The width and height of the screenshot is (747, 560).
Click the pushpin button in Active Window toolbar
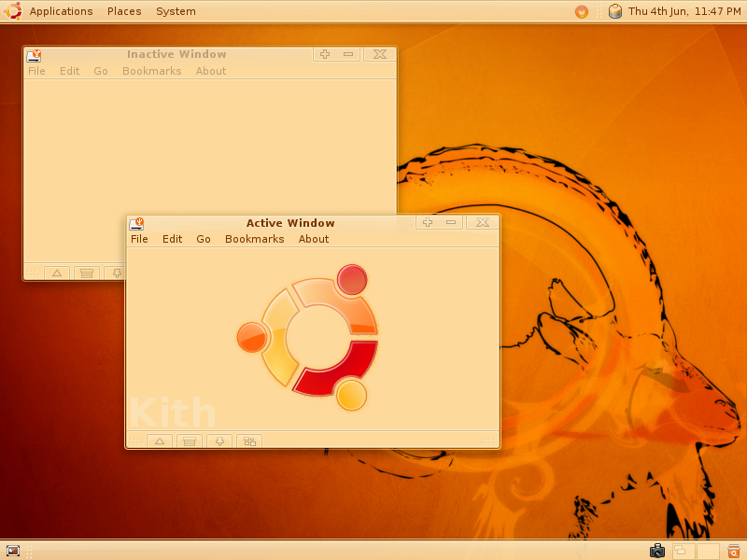pyautogui.click(x=219, y=441)
